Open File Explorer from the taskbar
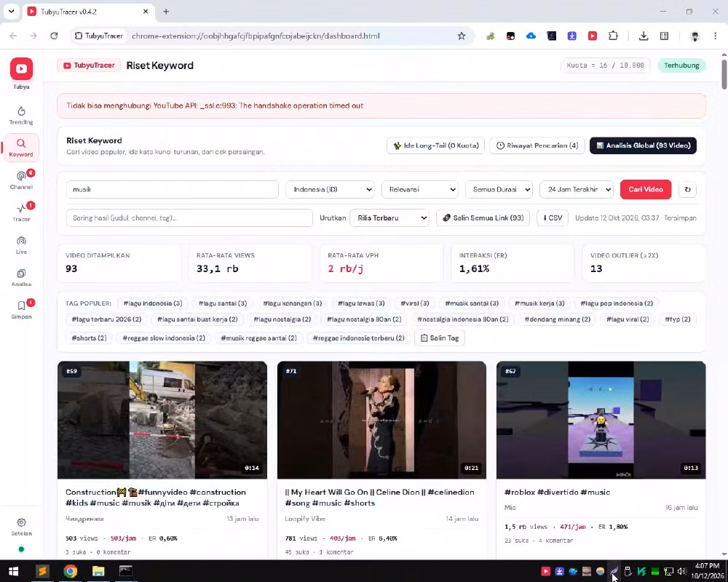Viewport: 728px width, 582px height. pyautogui.click(x=98, y=571)
